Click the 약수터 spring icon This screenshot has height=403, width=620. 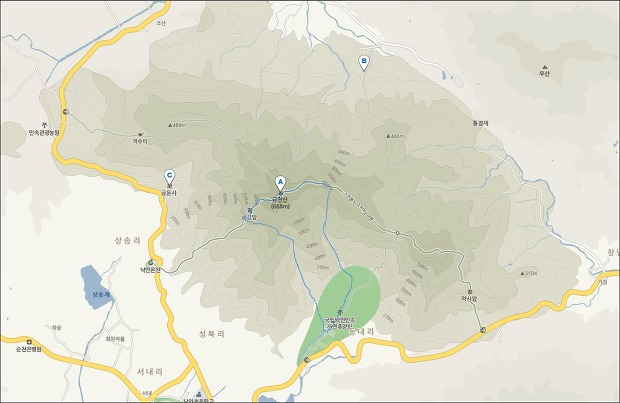[140, 135]
